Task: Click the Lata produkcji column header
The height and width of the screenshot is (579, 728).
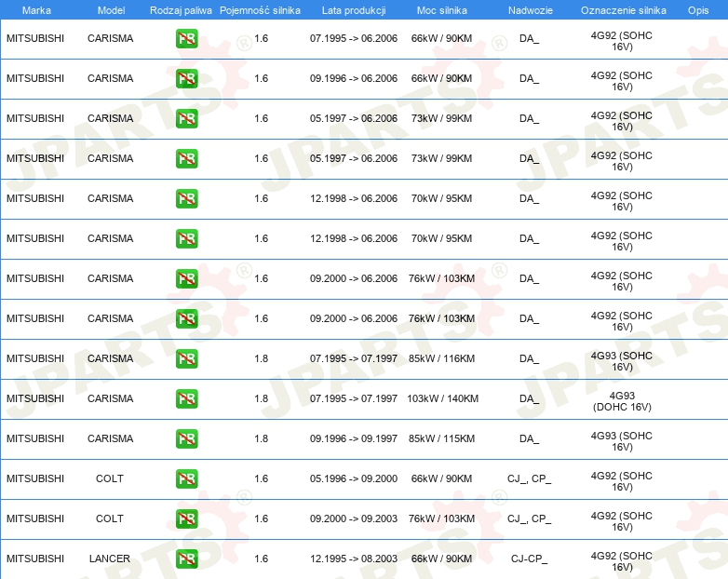Action: pos(354,10)
